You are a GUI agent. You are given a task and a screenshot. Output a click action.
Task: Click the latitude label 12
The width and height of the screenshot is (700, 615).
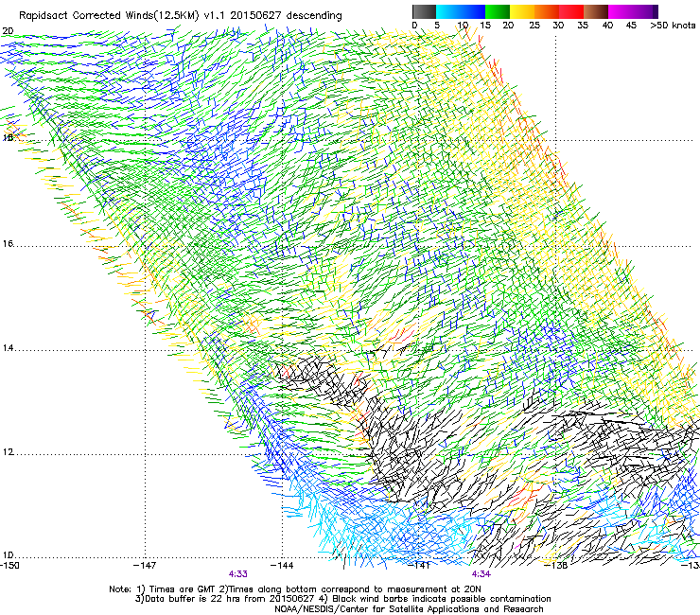(x=8, y=452)
